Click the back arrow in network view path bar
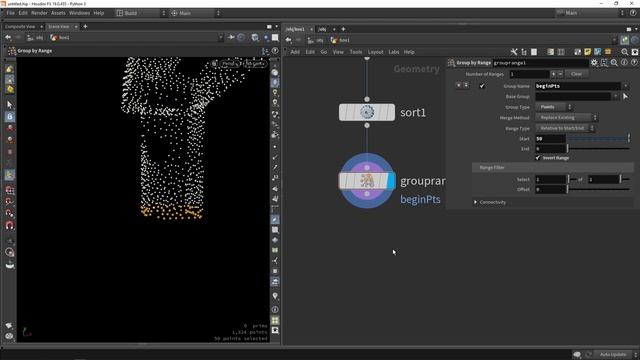This screenshot has width=640, height=360. pos(289,40)
